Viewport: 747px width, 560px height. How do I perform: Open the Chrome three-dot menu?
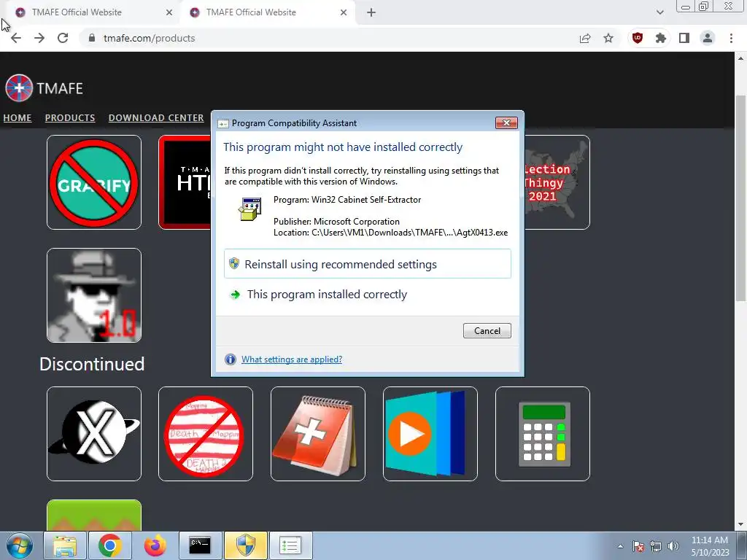[x=731, y=38]
